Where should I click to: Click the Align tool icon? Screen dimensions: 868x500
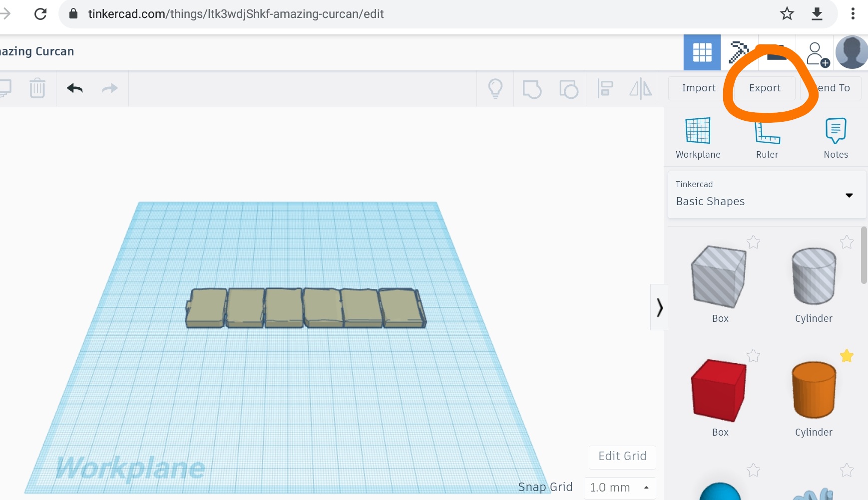click(605, 89)
